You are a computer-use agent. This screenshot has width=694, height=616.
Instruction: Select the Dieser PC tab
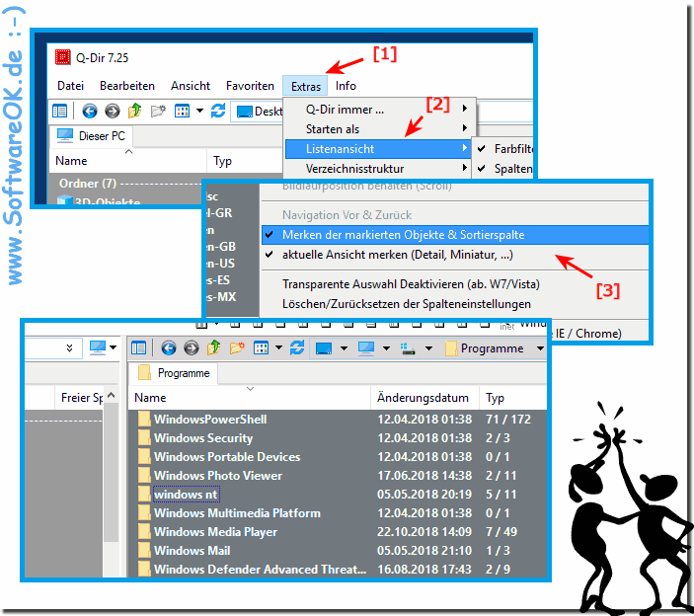point(91,135)
